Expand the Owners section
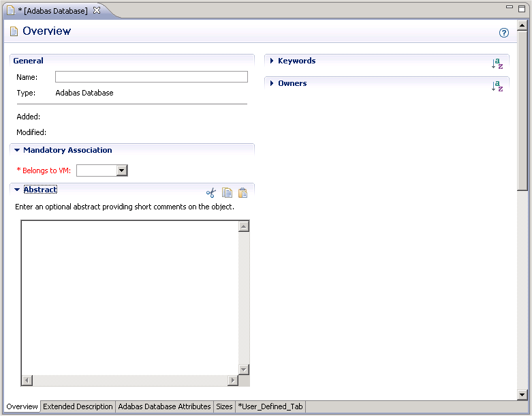Image resolution: width=532 pixels, height=416 pixels. pyautogui.click(x=272, y=83)
